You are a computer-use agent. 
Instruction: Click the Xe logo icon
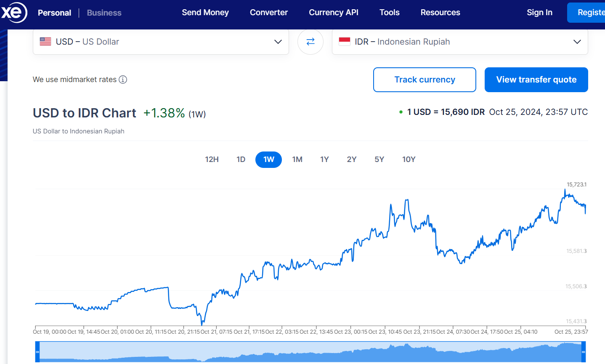(x=14, y=12)
